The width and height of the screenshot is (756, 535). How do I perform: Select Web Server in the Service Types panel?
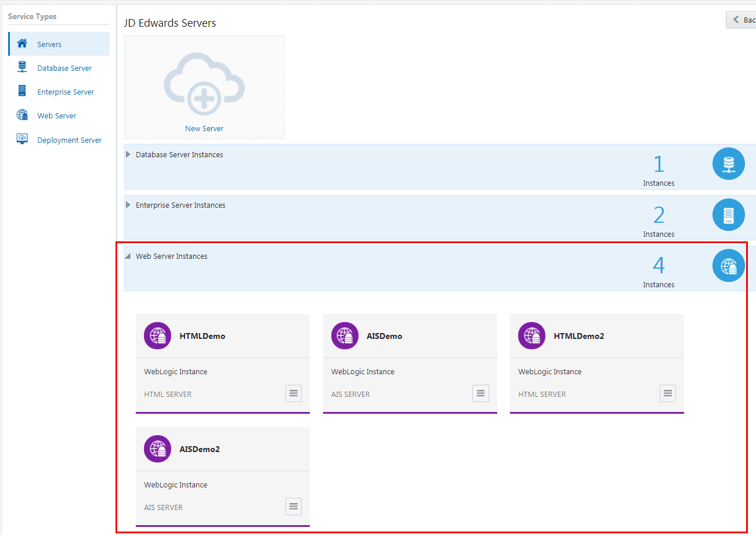pos(56,115)
